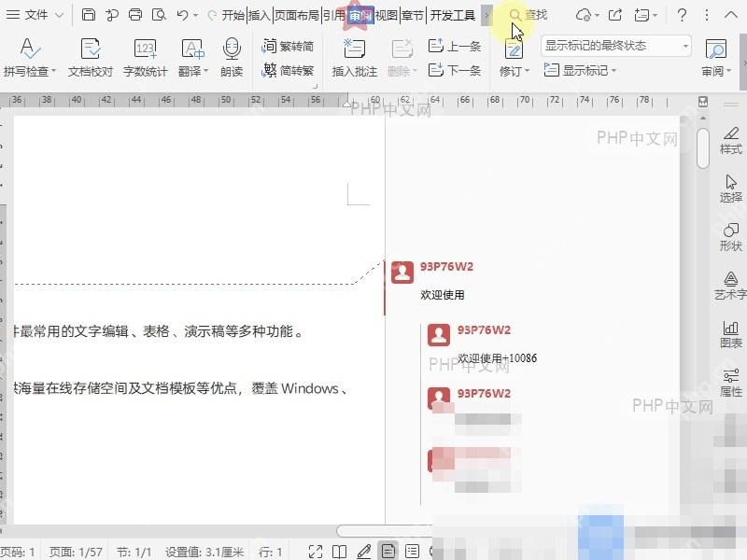Open the 形状 sidebar tool
Viewport: 747px width, 560px height.
click(731, 238)
